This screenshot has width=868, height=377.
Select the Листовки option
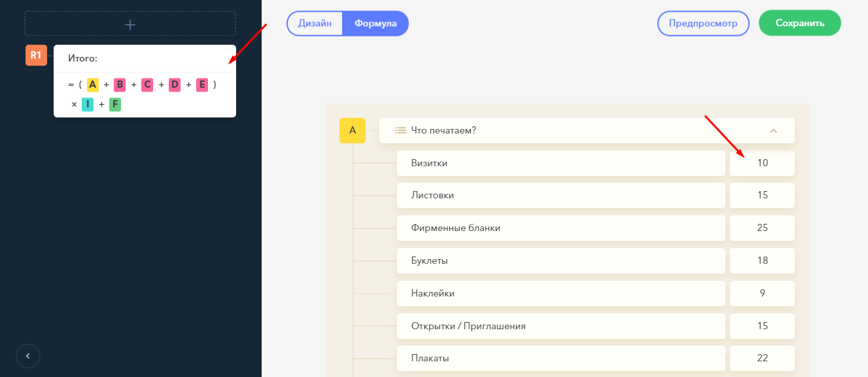561,195
